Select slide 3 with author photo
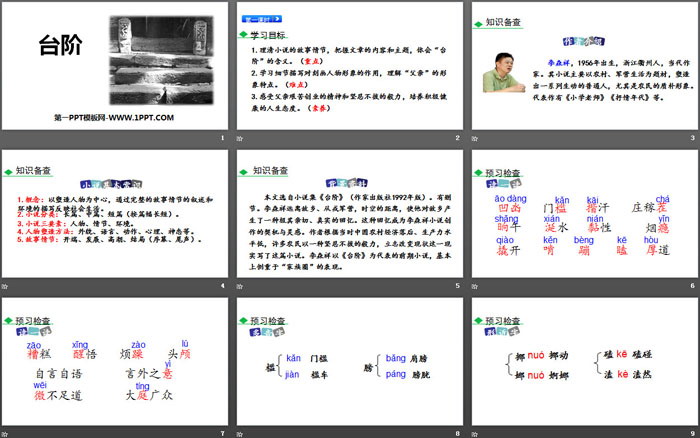 click(585, 66)
